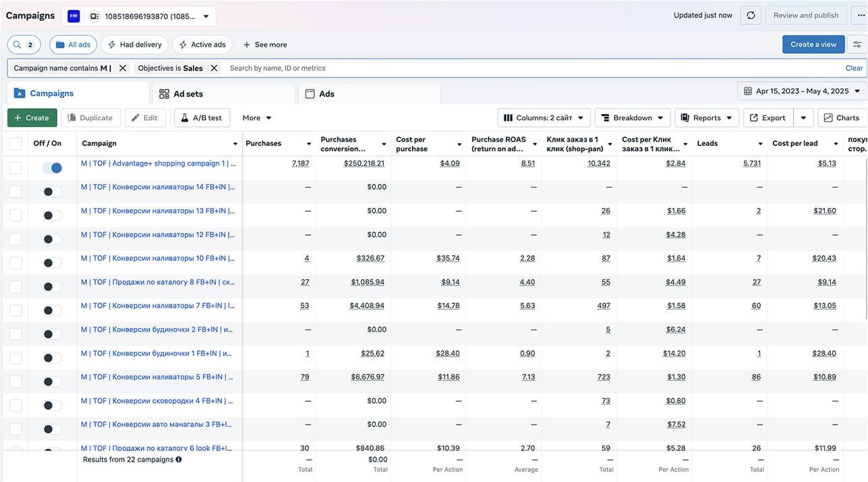Expand the Columns: 2 сайт dropdown
Image resolution: width=868 pixels, height=482 pixels.
coord(544,117)
